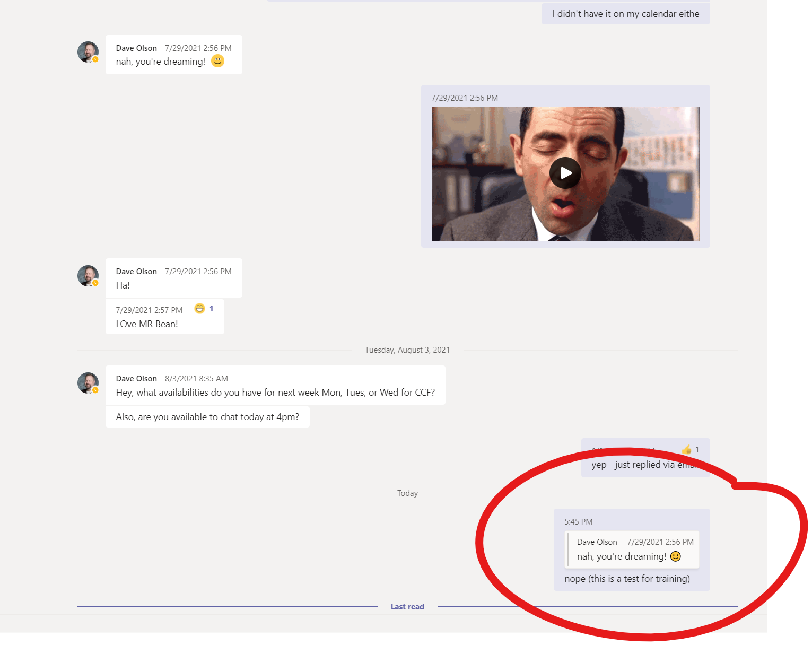Click the "Today" date separator label
The height and width of the screenshot is (645, 812).
click(x=407, y=493)
